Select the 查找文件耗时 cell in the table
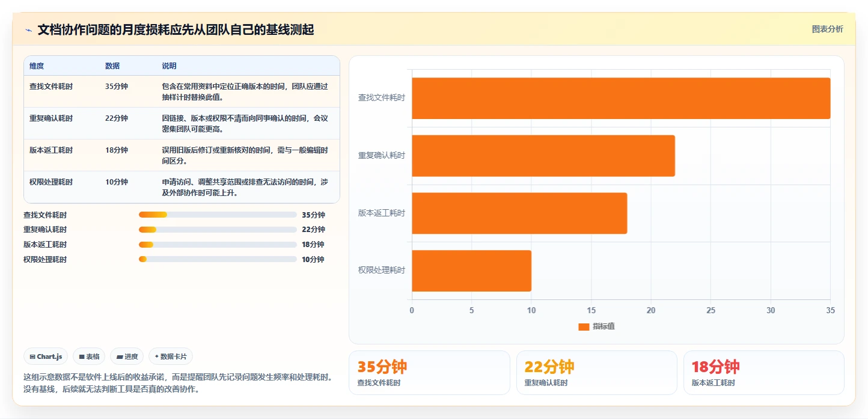Screen dimensions: 868x419 51,87
